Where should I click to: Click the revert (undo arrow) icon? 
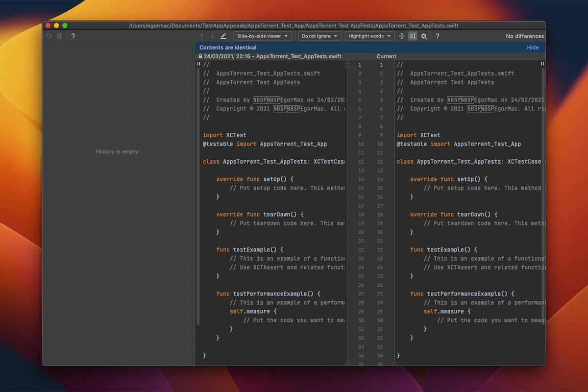click(49, 36)
